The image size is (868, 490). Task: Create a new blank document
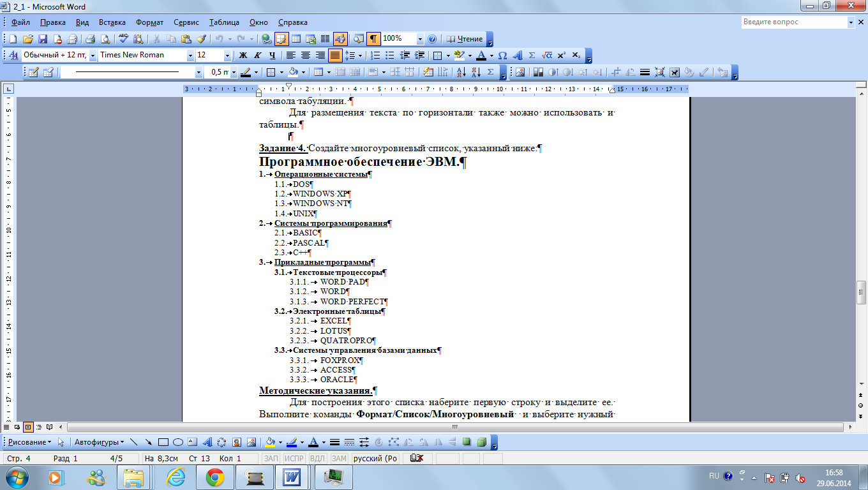click(x=14, y=39)
